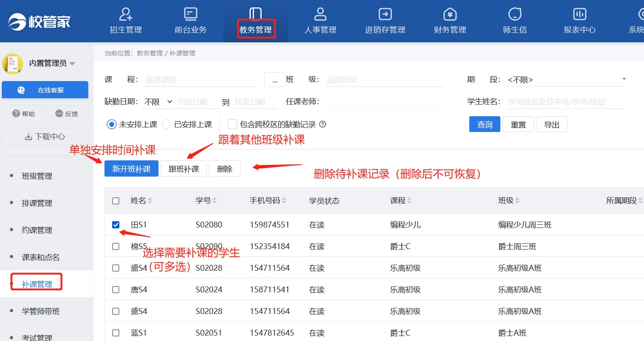Check the 唐S4 row checkbox
Screen dimensions: 644x341
pyautogui.click(x=116, y=290)
